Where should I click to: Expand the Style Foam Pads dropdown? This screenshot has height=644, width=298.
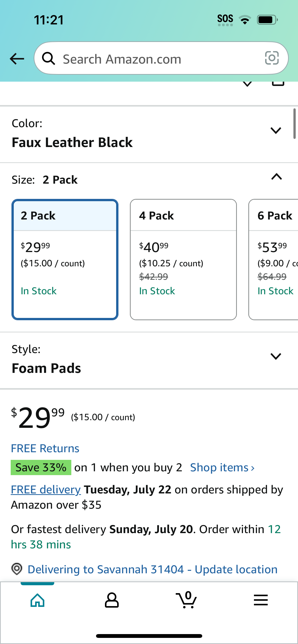click(149, 360)
